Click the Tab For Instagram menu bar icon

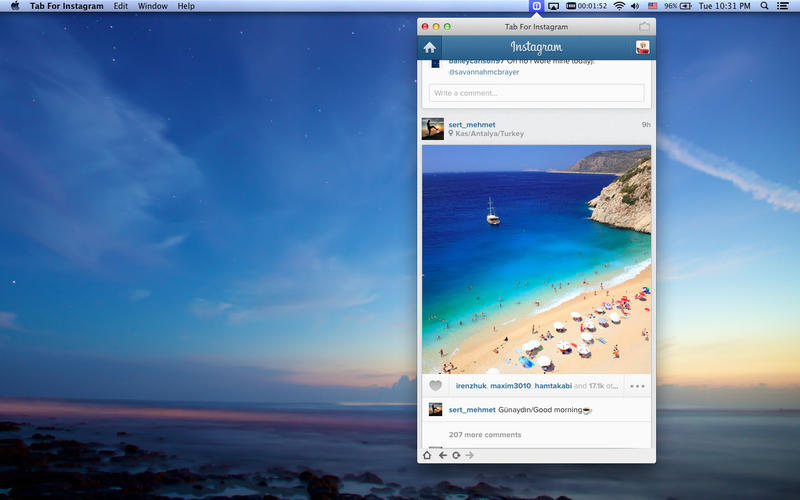pos(536,6)
